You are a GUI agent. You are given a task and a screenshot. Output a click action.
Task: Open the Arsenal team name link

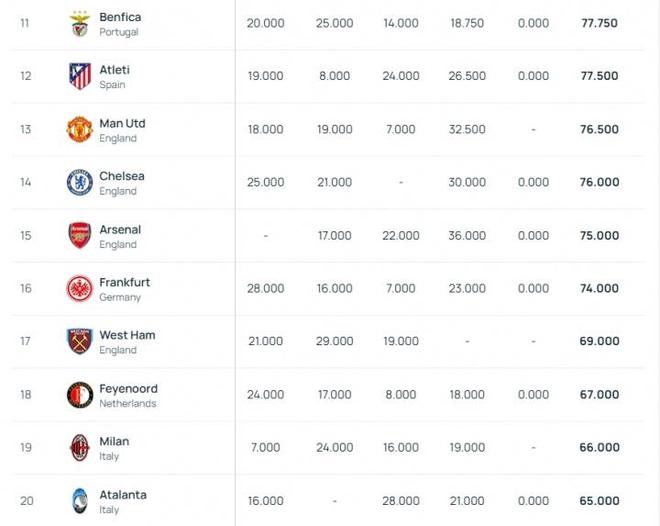click(120, 229)
